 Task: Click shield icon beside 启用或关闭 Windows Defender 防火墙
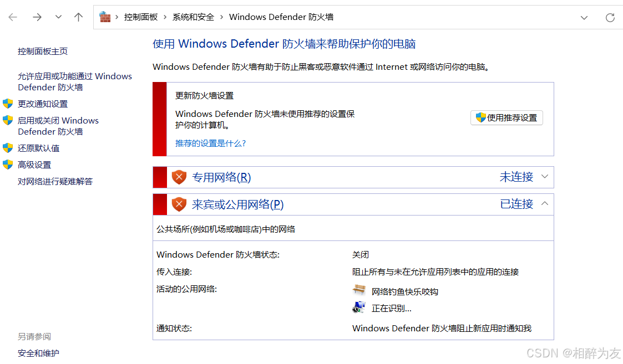8,120
